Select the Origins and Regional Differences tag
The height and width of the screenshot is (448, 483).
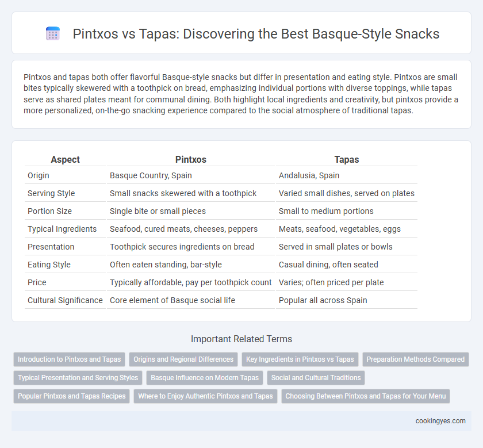(x=183, y=359)
